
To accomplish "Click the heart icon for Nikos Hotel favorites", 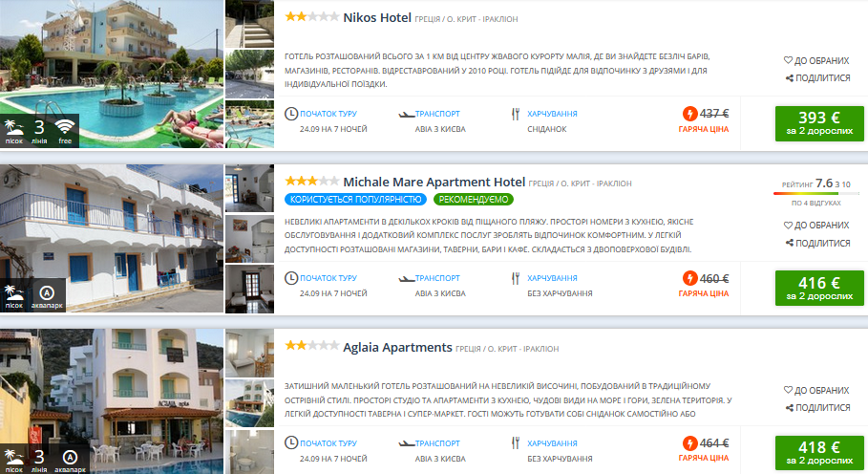I will tap(788, 60).
